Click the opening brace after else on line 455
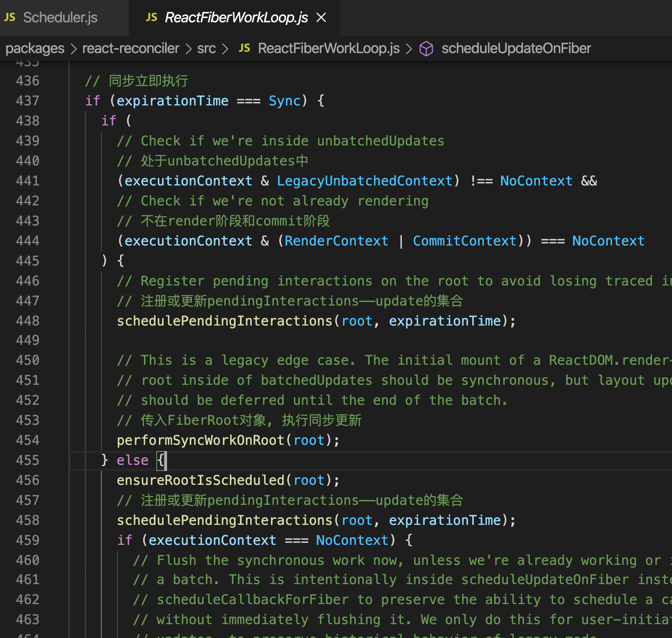Viewport: 672px width, 638px height. [161, 460]
